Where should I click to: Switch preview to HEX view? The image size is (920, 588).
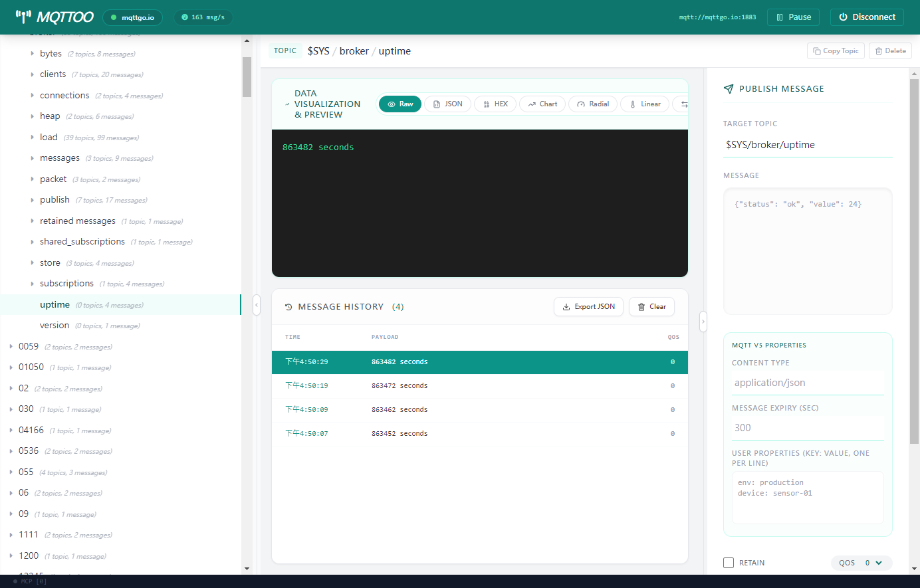[x=495, y=104]
